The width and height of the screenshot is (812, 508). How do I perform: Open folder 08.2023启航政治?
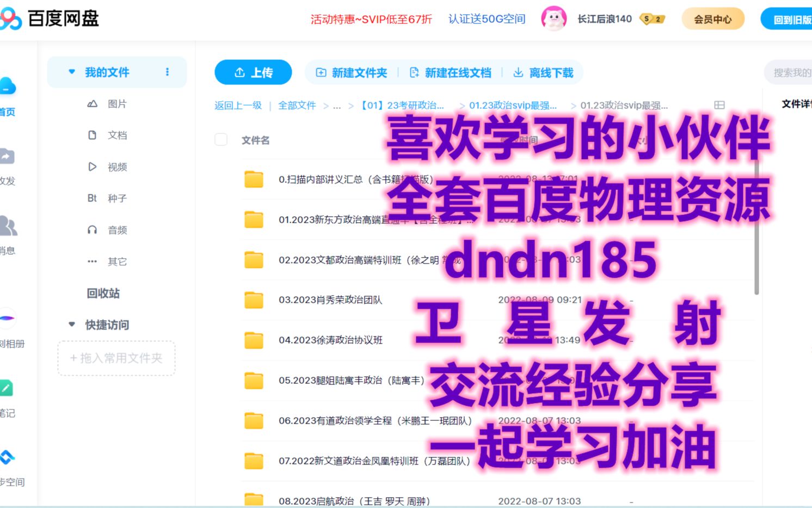(x=354, y=501)
